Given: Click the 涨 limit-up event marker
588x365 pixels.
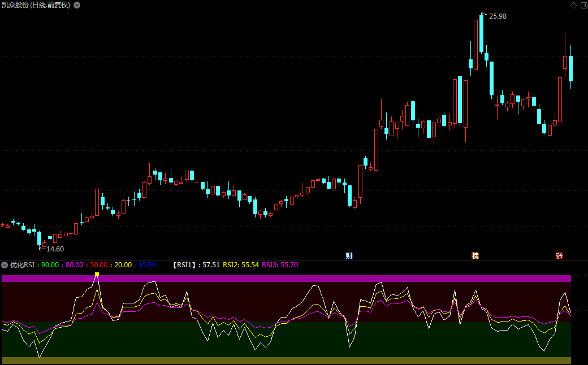Looking at the screenshot, I should pyautogui.click(x=559, y=256).
